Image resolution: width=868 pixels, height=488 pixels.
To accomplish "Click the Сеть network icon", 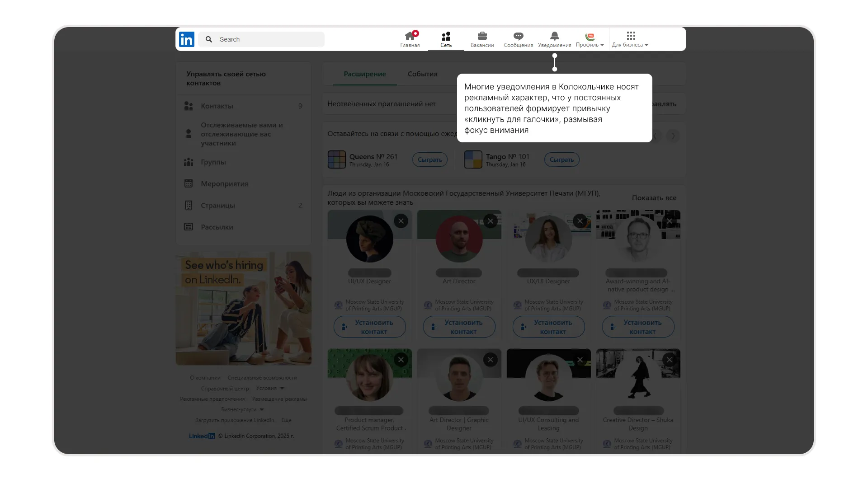I will (x=446, y=37).
